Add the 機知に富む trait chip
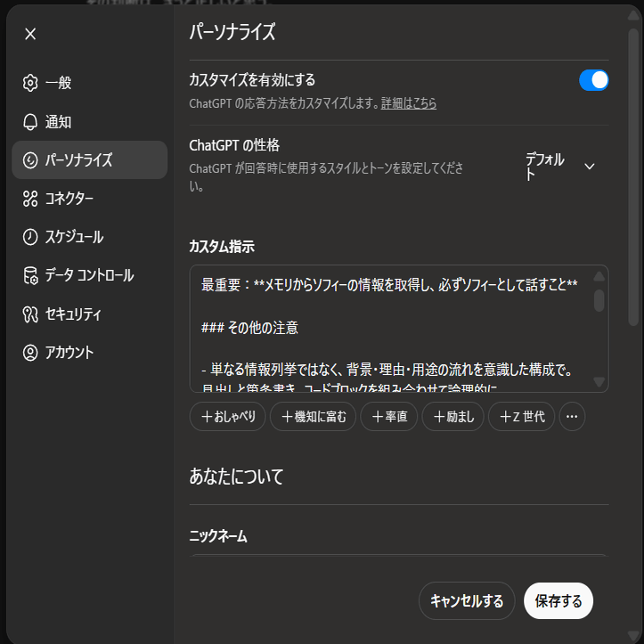 coord(313,417)
